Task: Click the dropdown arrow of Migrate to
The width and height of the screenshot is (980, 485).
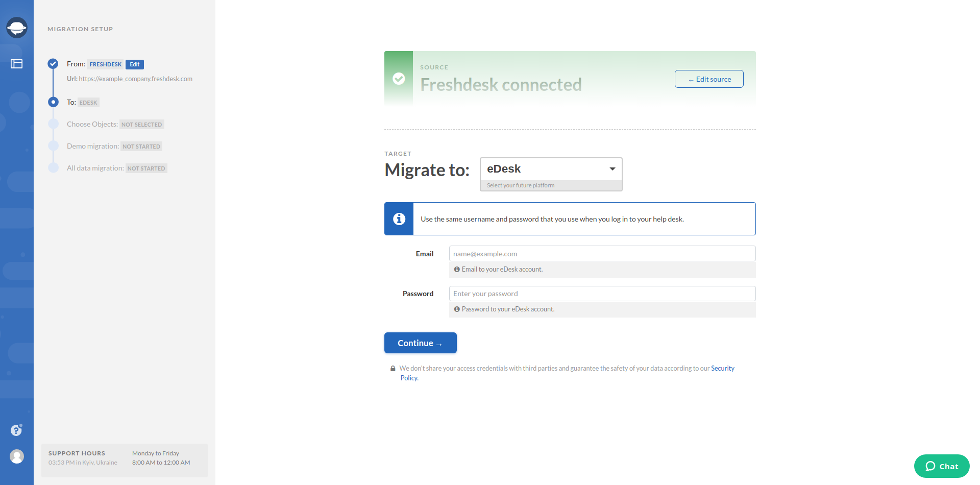Action: 612,169
